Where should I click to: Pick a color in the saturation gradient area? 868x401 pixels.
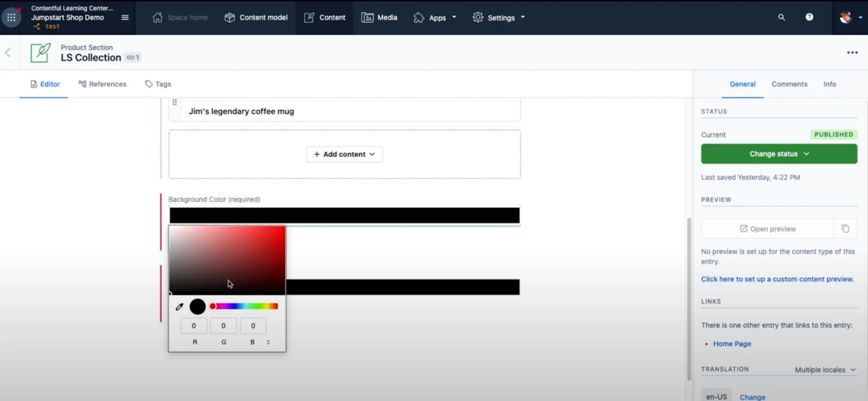coord(227,260)
